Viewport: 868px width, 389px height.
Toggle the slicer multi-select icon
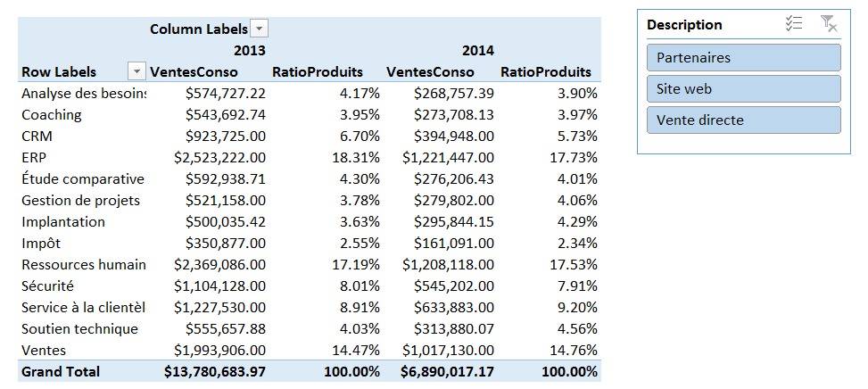click(793, 25)
